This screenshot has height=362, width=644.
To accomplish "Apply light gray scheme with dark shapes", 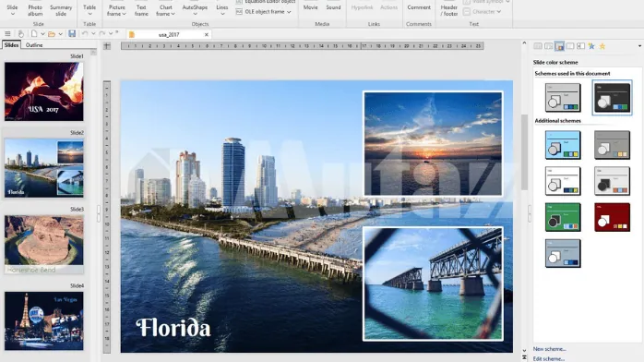I will (612, 181).
